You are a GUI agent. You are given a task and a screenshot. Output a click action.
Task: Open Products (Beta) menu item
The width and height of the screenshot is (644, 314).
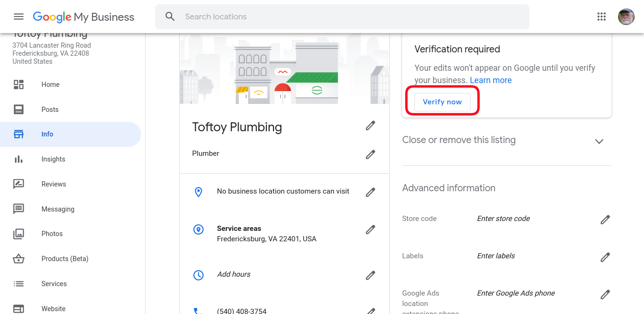tap(70, 259)
